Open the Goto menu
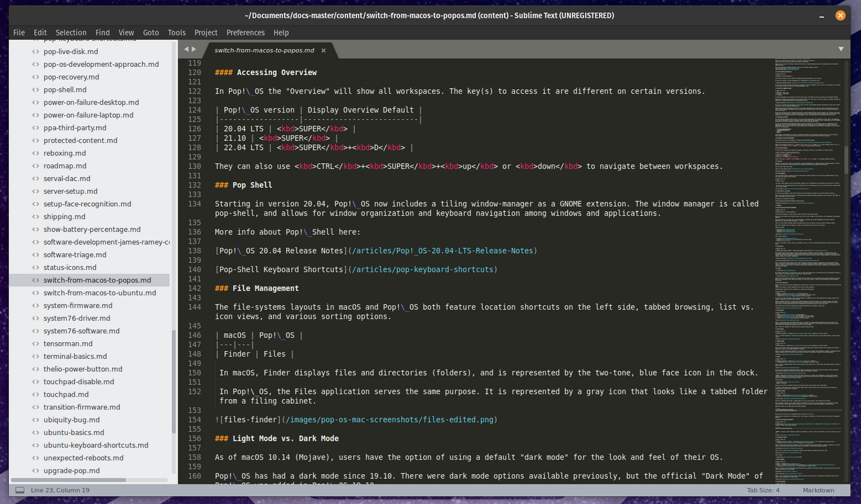 click(151, 32)
